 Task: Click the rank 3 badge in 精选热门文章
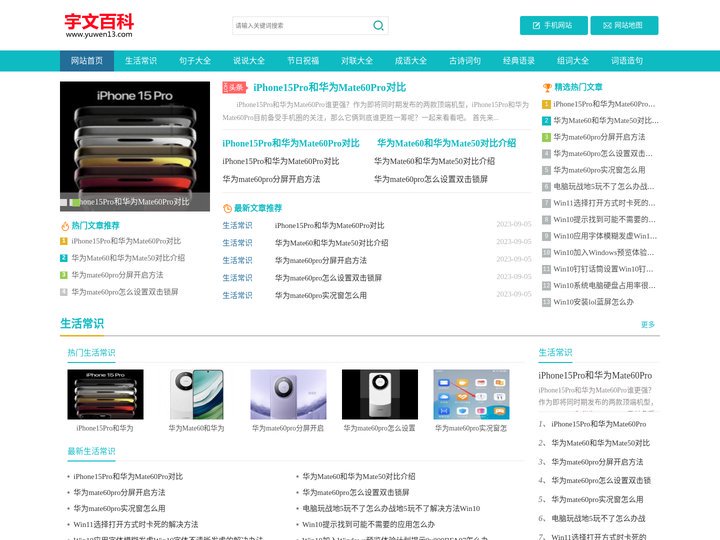click(546, 137)
